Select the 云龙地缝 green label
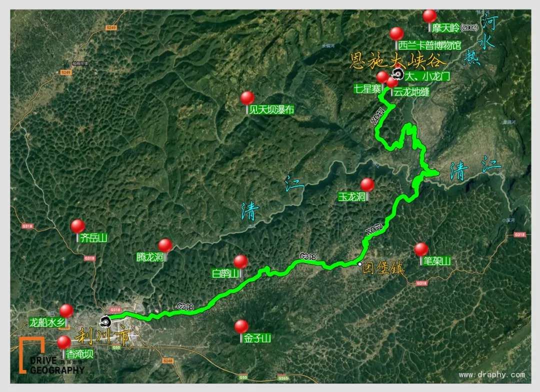The height and width of the screenshot is (392, 540). (411, 92)
